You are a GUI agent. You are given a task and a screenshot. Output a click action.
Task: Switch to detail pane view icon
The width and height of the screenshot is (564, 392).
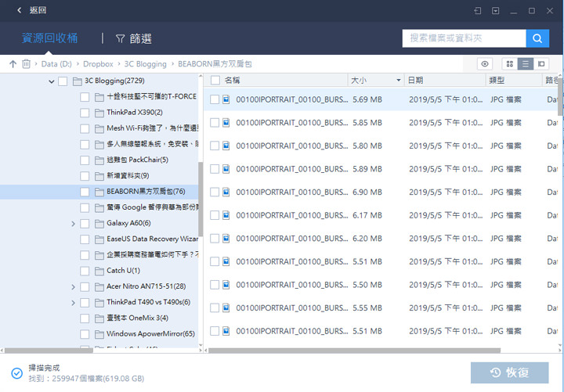[x=541, y=63]
